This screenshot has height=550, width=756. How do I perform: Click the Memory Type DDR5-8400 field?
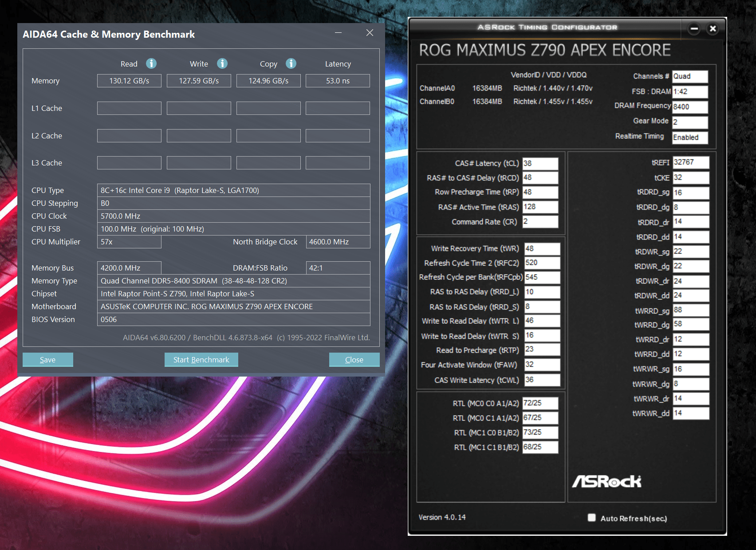(234, 281)
